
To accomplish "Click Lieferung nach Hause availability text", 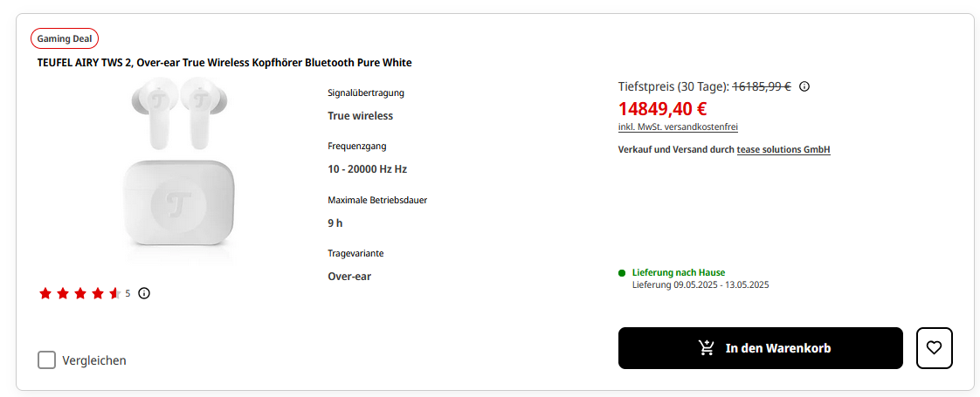I will tap(679, 272).
